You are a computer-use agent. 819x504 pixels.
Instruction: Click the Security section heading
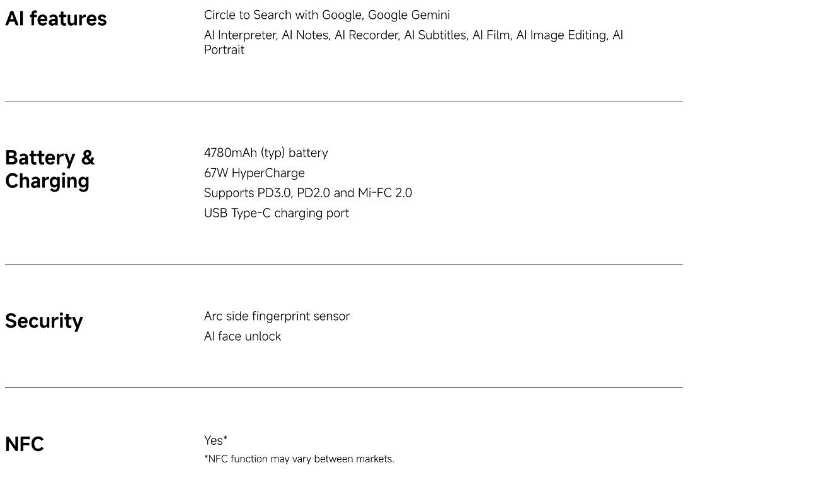[x=44, y=321]
